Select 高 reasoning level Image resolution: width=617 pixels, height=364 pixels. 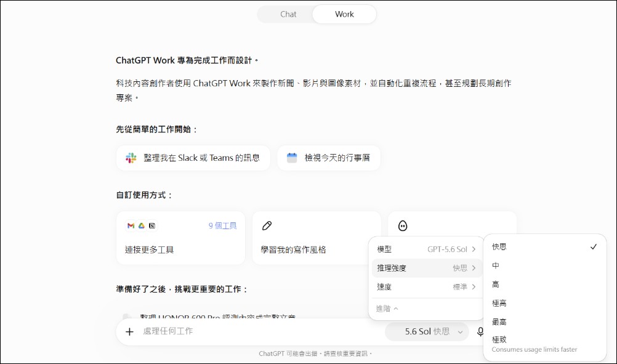tap(544, 284)
